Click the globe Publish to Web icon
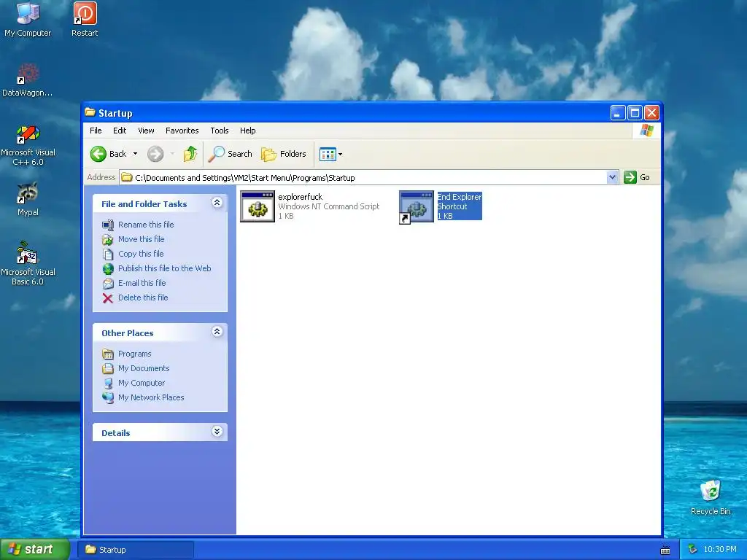Viewport: 747px width, 560px height. point(108,268)
